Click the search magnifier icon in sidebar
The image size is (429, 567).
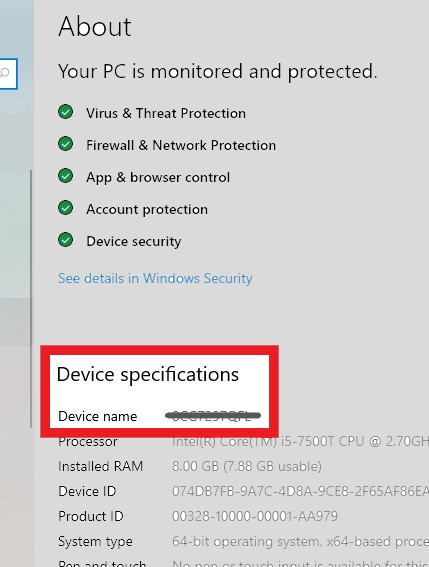click(4, 73)
